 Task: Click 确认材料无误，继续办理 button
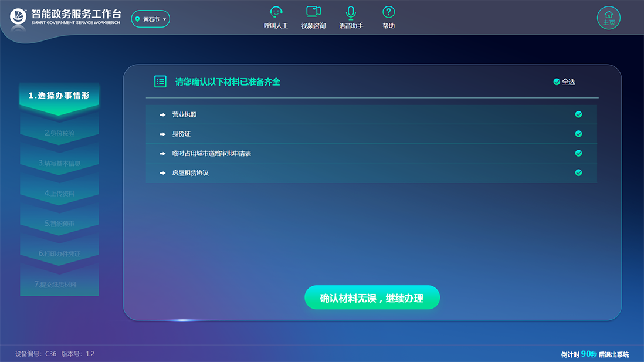(372, 298)
